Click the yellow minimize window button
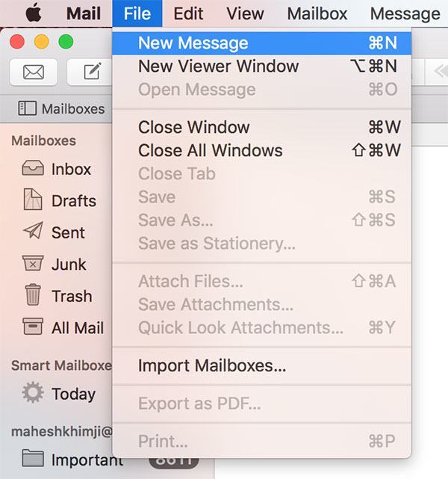Image resolution: width=448 pixels, height=479 pixels. pos(42,41)
